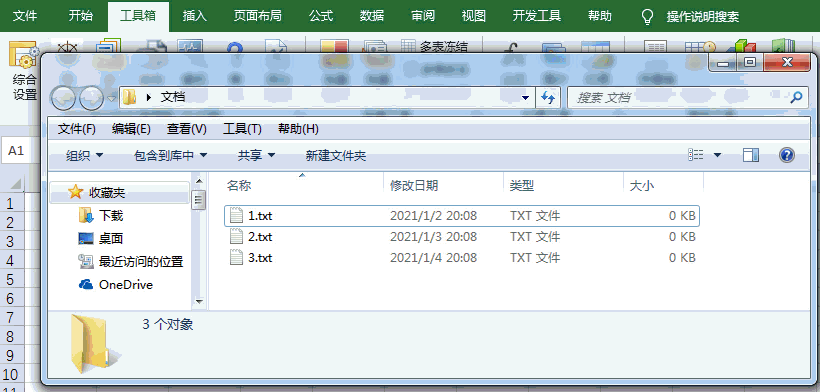Click the 1.txt file icon

pyautogui.click(x=237, y=215)
